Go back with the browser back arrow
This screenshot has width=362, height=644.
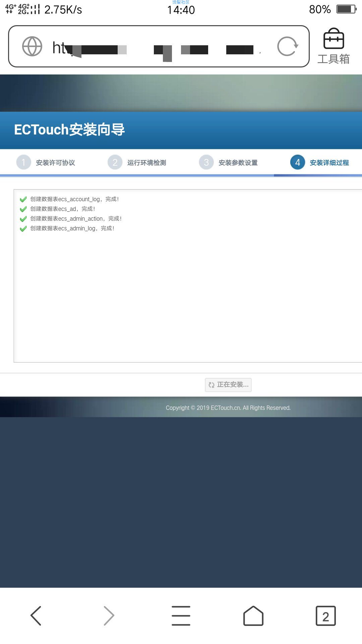(x=36, y=616)
